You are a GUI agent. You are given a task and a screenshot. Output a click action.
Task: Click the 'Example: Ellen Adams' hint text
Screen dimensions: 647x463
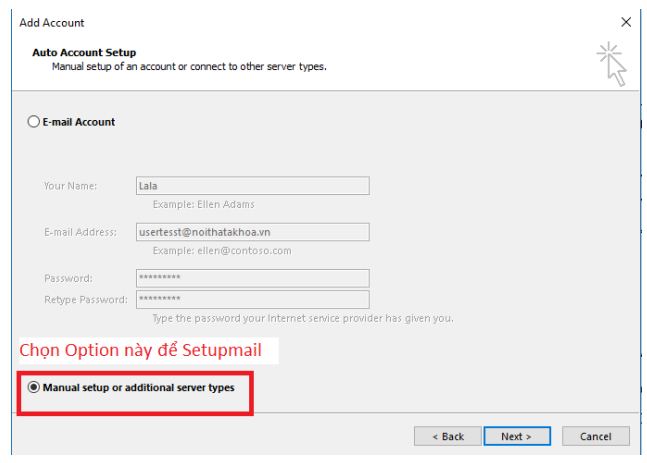[x=201, y=204]
